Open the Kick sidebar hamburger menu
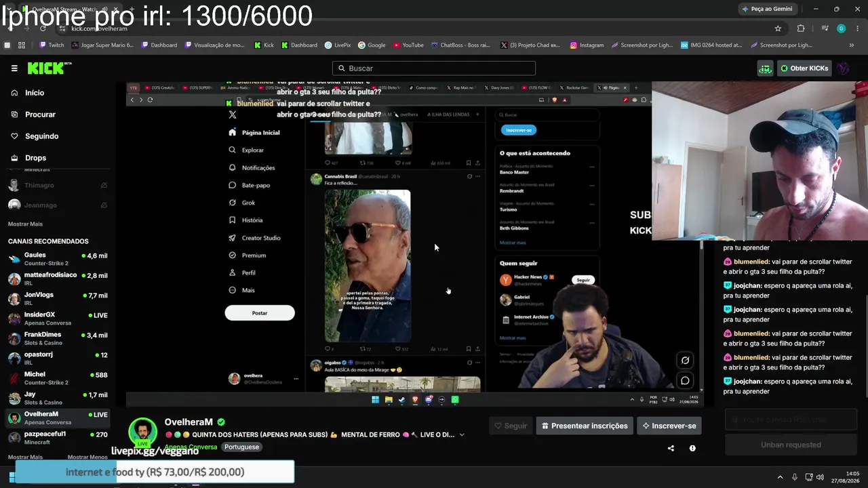 point(14,68)
